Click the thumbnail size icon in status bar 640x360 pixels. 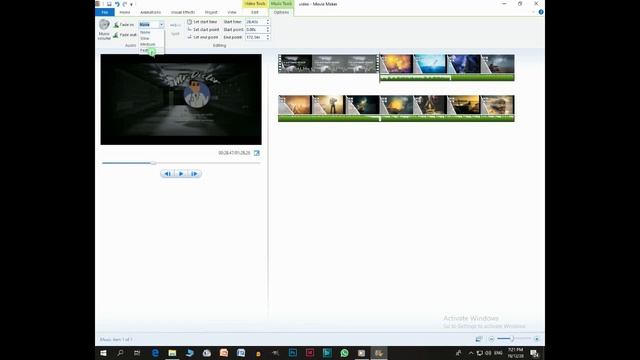coord(479,339)
